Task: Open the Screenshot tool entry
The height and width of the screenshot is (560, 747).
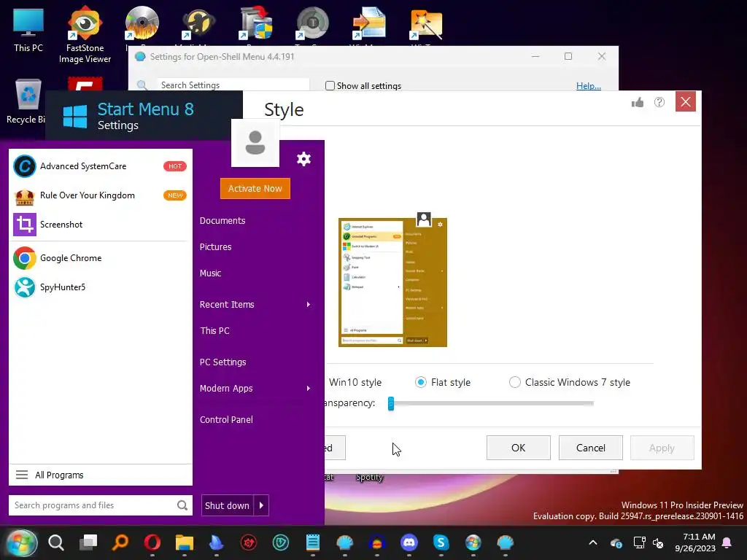Action: click(x=100, y=225)
